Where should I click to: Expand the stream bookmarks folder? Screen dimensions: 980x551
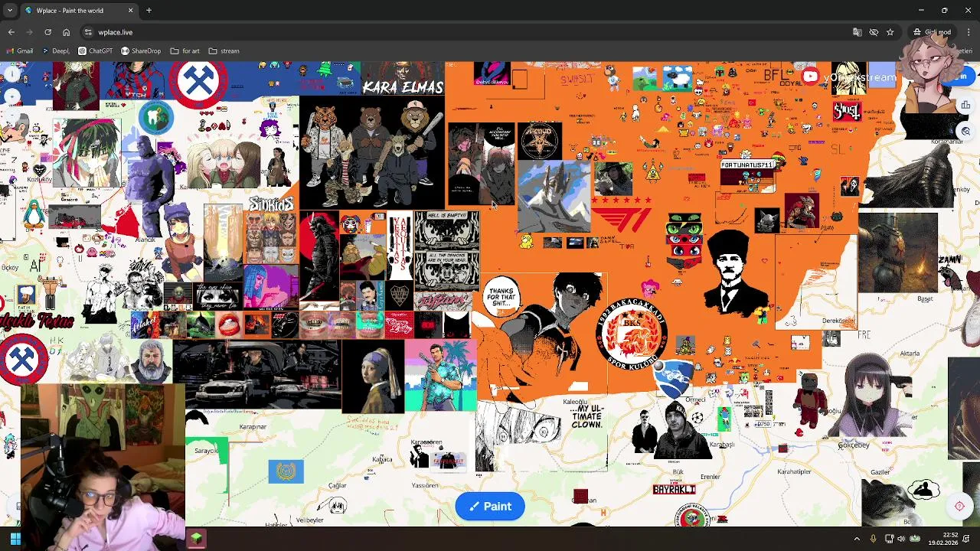[x=224, y=51]
